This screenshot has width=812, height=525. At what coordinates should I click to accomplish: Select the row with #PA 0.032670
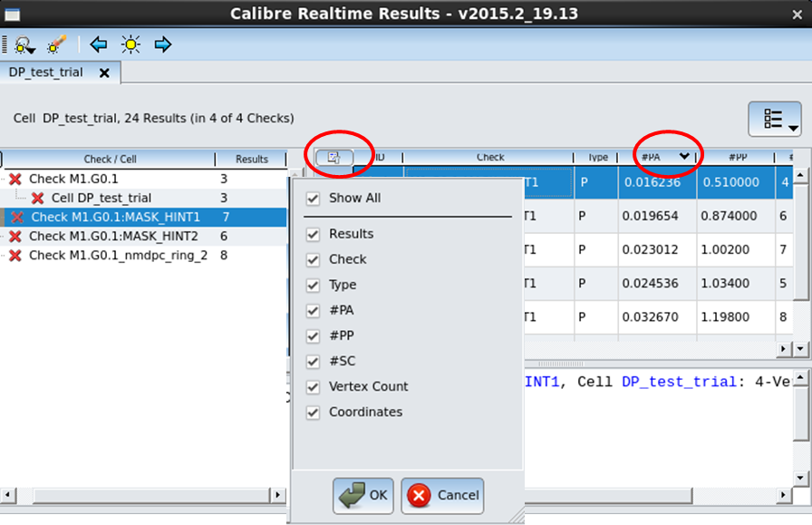658,317
